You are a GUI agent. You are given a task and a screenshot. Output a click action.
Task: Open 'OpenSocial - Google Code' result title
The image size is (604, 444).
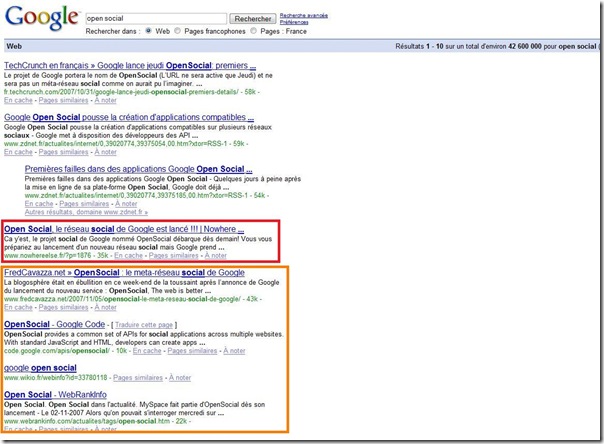pyautogui.click(x=54, y=324)
